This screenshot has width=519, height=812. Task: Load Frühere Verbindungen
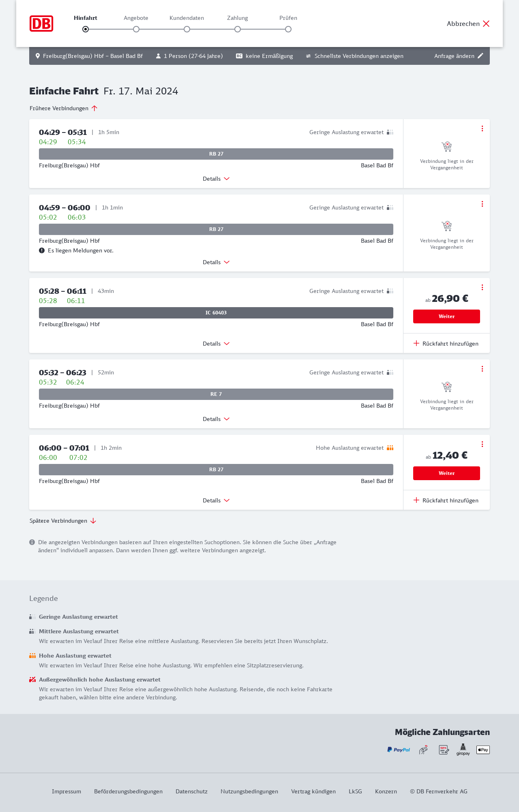point(64,108)
